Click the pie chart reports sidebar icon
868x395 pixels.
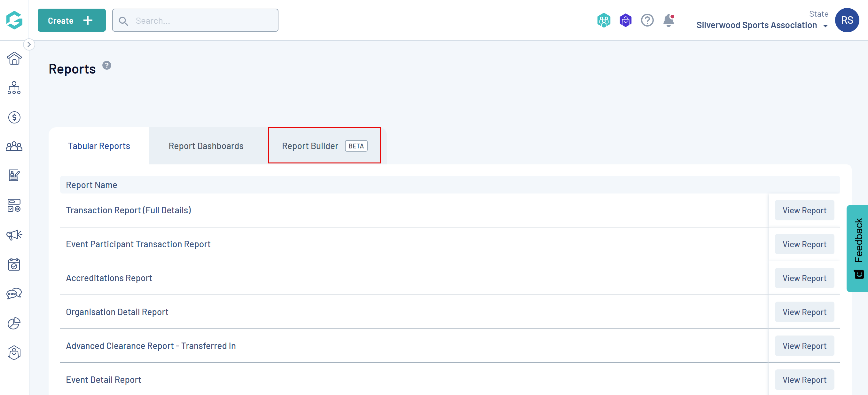[x=14, y=323]
